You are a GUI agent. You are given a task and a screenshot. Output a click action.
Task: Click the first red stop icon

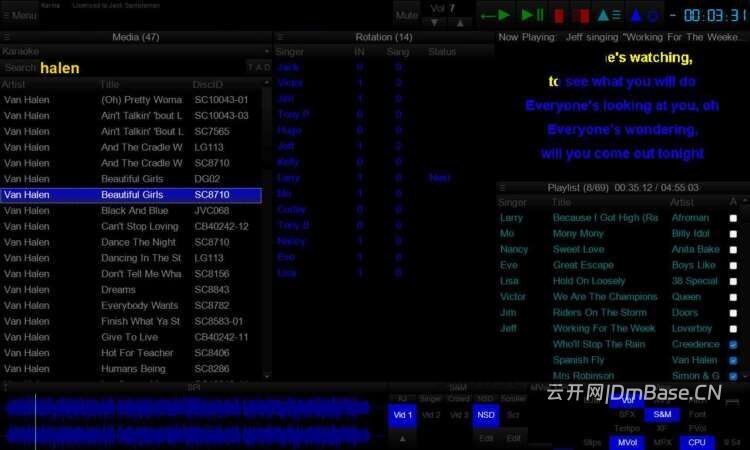(x=559, y=16)
